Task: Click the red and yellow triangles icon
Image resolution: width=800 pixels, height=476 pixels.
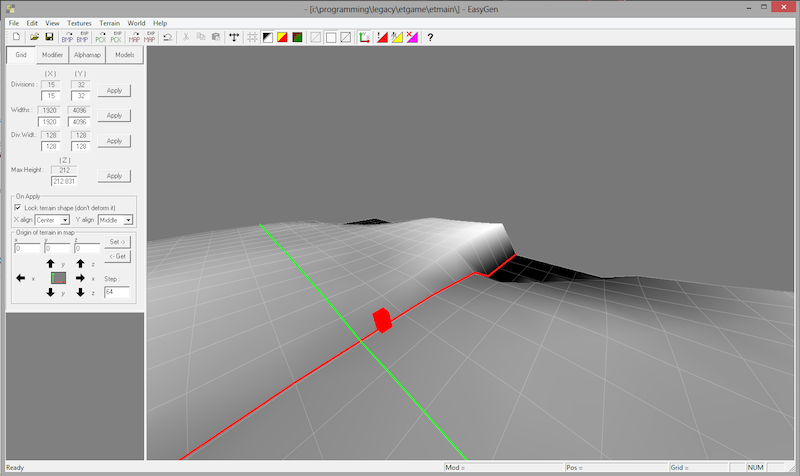Action: point(283,37)
